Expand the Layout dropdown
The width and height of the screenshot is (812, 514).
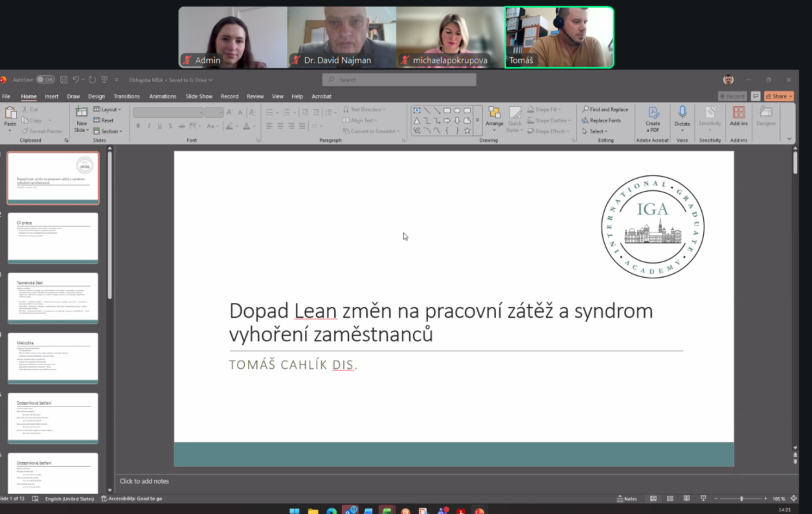point(108,109)
